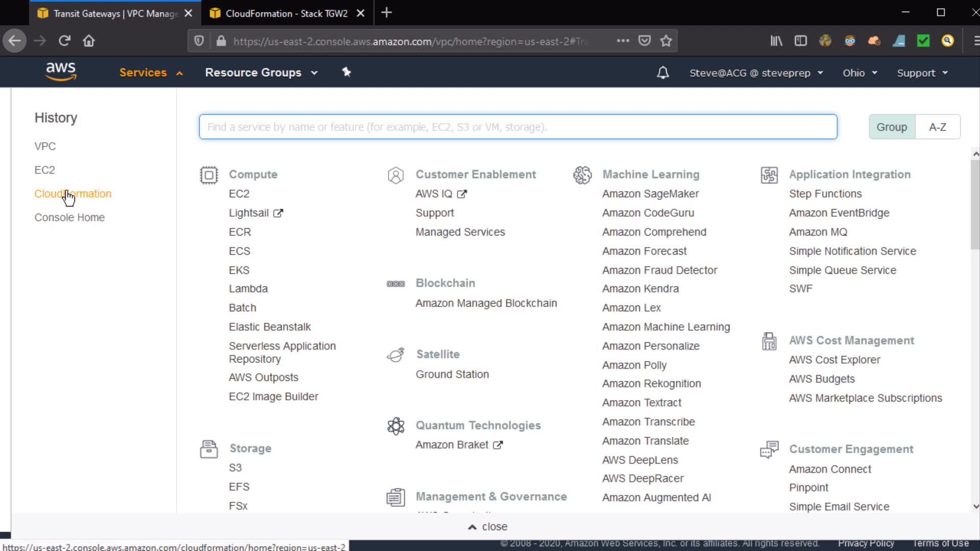Click the Compute category chip icon
This screenshot has width=980, height=551.
point(209,175)
